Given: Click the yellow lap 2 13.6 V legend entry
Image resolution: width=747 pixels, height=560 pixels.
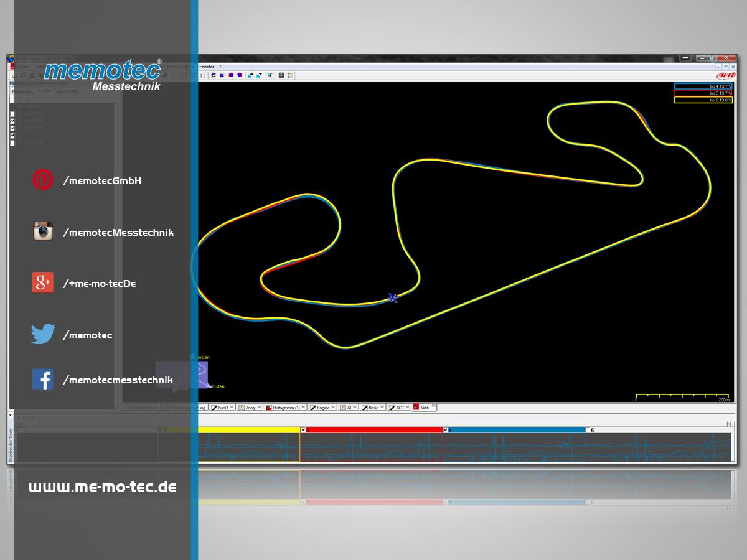Looking at the screenshot, I should [x=703, y=100].
